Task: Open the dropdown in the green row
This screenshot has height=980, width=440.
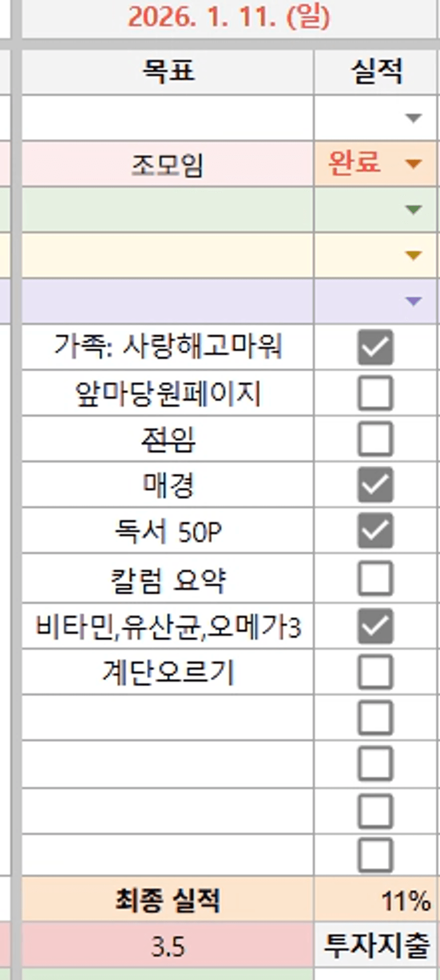Action: [x=413, y=210]
